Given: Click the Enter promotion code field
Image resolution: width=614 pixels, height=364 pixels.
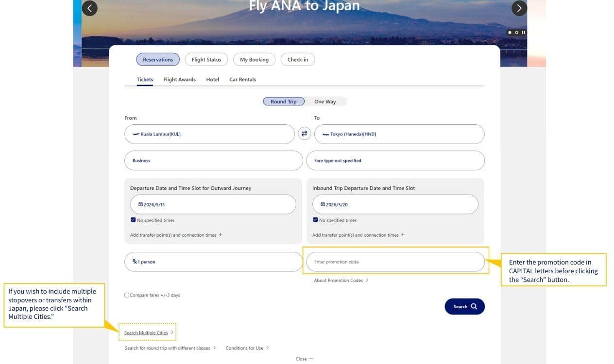Looking at the screenshot, I should [395, 262].
